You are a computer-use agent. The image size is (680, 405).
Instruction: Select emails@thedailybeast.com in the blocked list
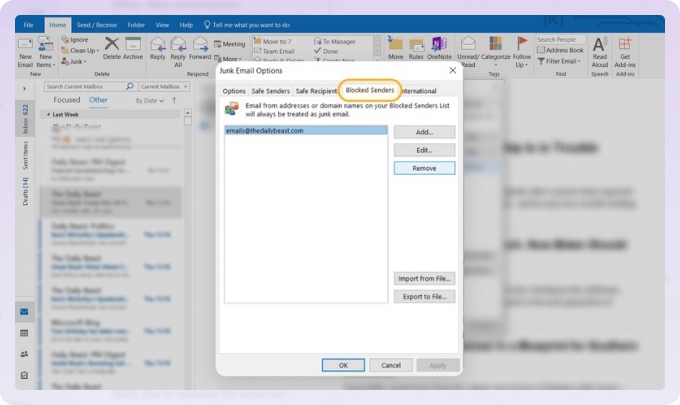[306, 131]
